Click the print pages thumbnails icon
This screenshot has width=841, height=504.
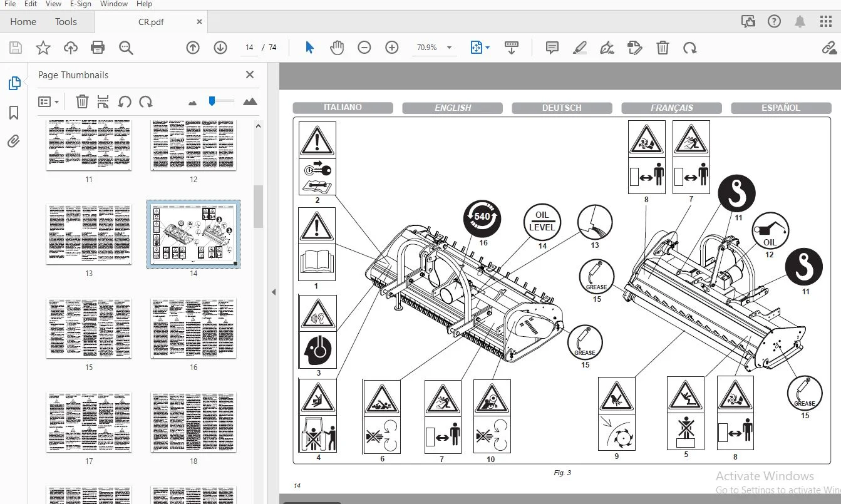tap(103, 101)
